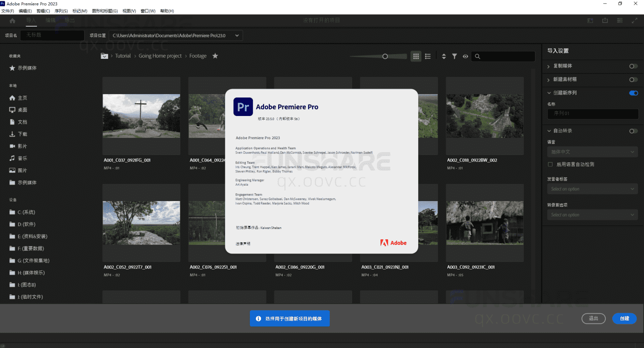This screenshot has width=644, height=348.
Task: Click the 退出 button
Action: 593,318
